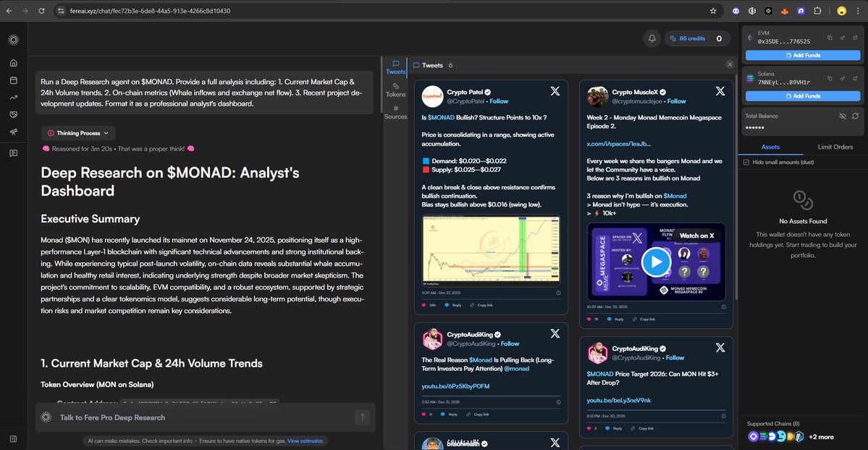Image resolution: width=868 pixels, height=450 pixels.
Task: Copy the EVM wallet address with the copy icon
Action: coord(830,38)
